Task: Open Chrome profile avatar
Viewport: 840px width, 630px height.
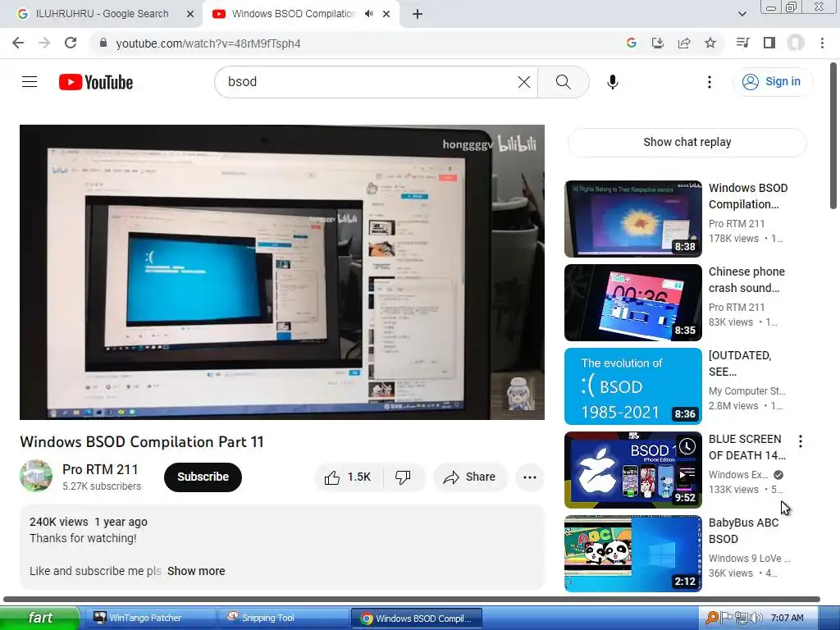Action: [x=796, y=43]
